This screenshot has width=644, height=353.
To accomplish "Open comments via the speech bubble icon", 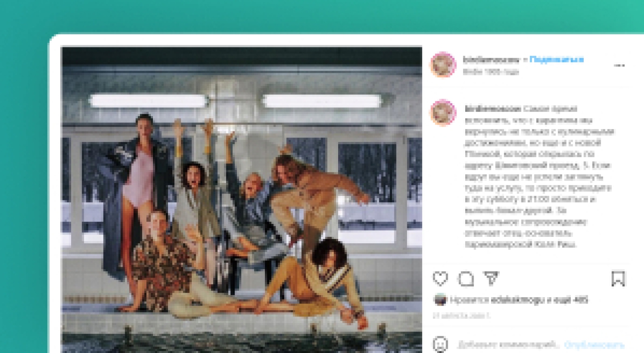I will click(x=466, y=279).
